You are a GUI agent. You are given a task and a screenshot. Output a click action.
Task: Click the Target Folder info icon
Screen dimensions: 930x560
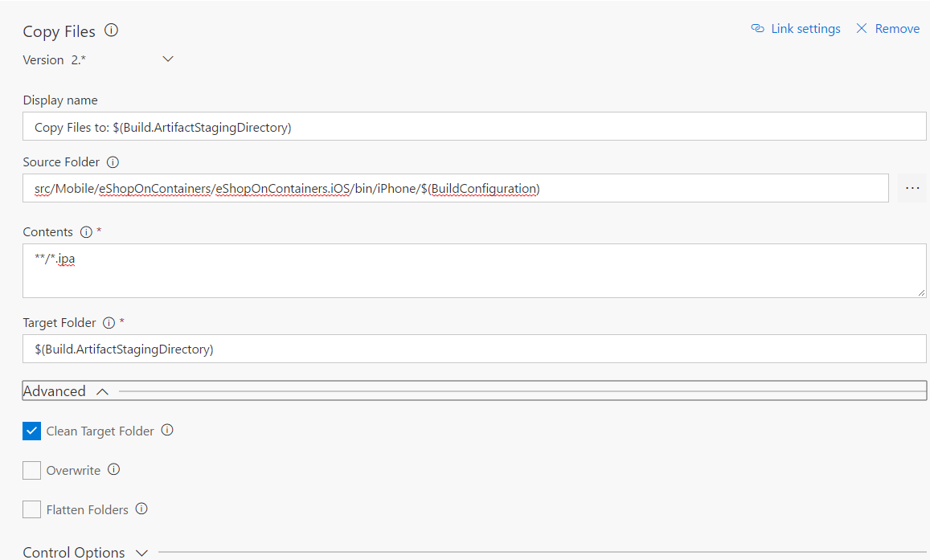tap(109, 323)
